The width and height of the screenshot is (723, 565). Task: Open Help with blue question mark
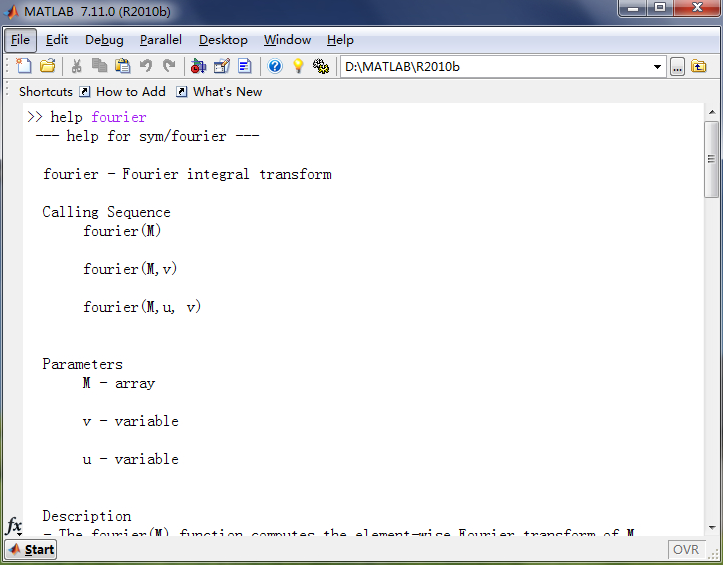tap(275, 66)
